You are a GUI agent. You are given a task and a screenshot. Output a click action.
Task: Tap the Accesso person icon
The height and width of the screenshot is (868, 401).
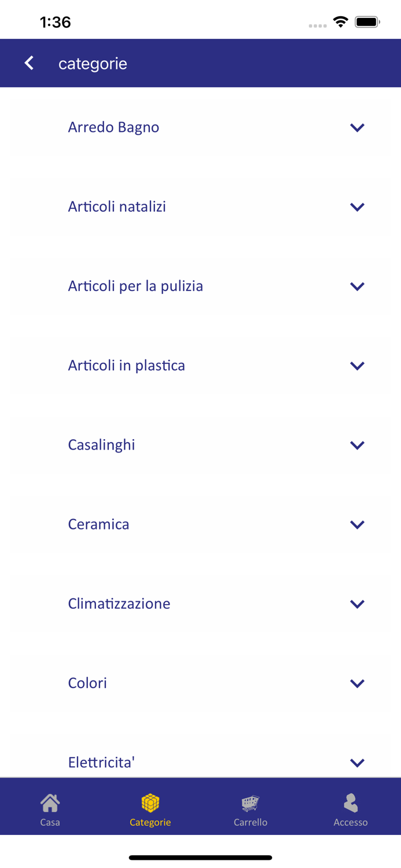[x=350, y=802]
